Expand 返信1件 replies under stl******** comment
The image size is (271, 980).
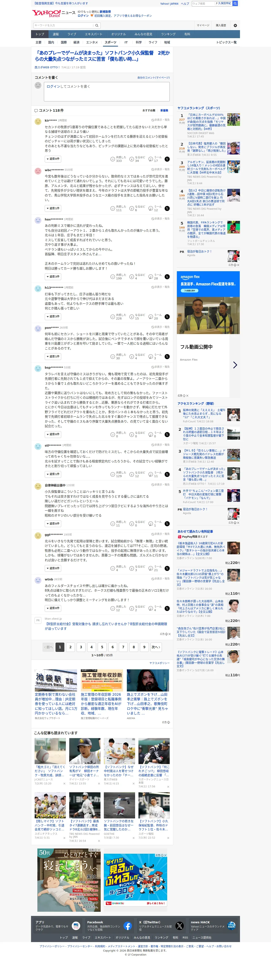pos(53,474)
